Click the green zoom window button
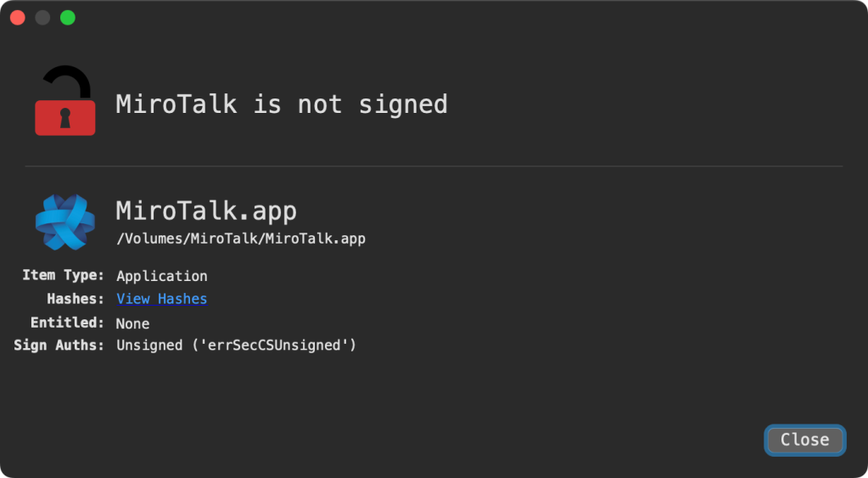The width and height of the screenshot is (868, 478). tap(68, 18)
